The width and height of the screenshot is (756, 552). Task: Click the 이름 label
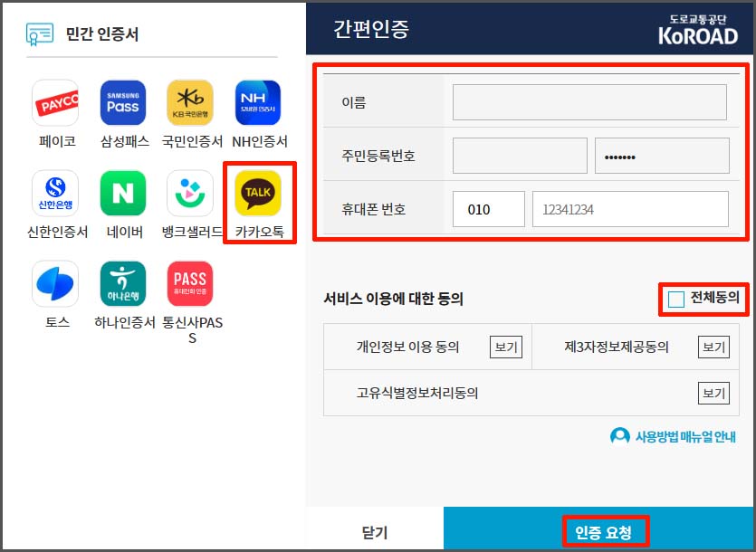pos(353,102)
